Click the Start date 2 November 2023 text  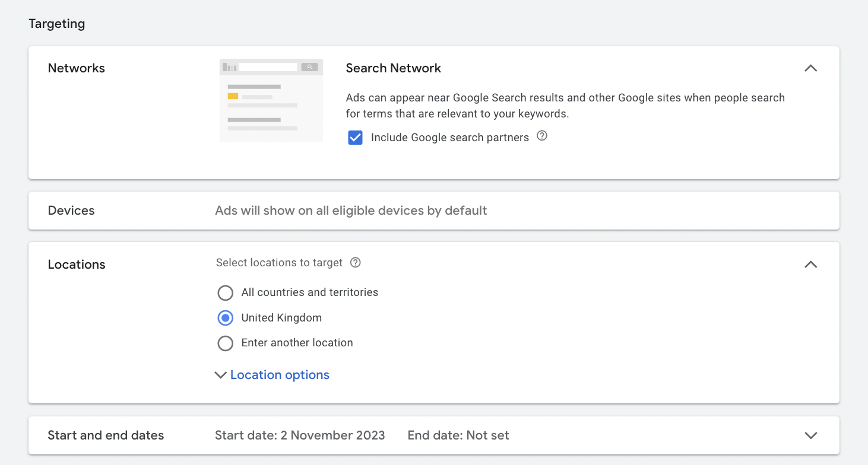pyautogui.click(x=300, y=435)
